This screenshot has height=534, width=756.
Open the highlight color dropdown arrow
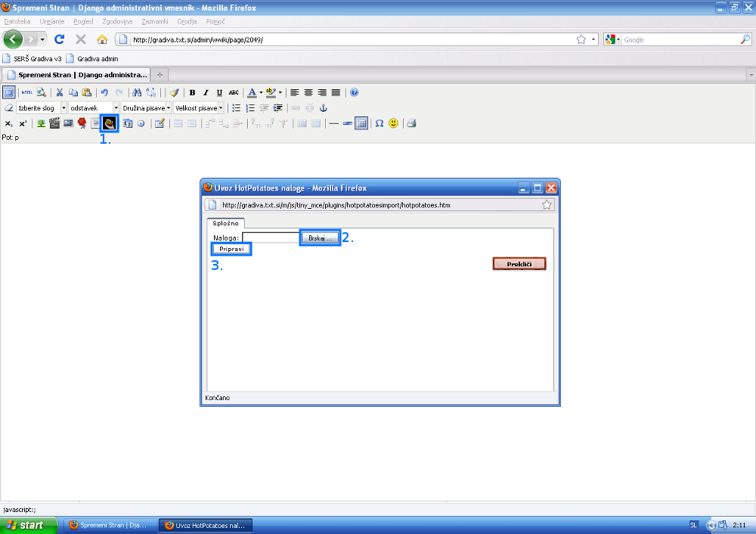point(280,92)
